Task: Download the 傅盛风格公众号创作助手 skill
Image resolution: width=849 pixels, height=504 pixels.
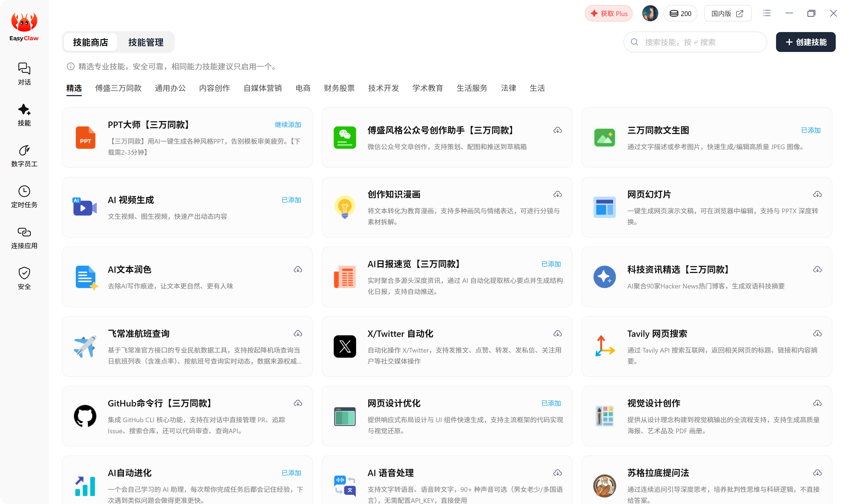Action: click(557, 130)
